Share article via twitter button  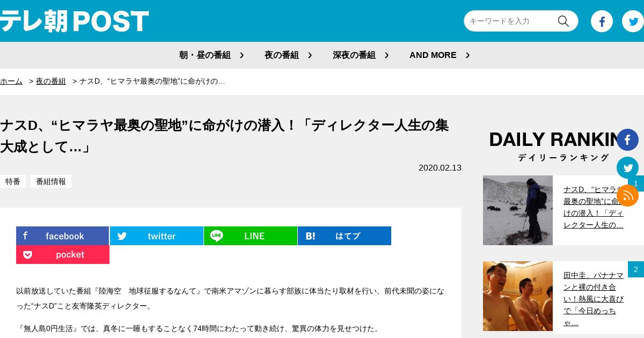(x=157, y=236)
